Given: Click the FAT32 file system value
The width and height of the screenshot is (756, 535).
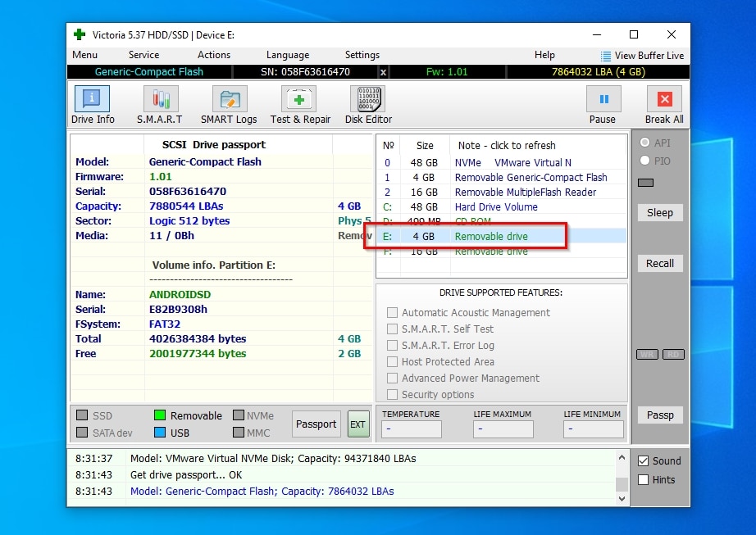Looking at the screenshot, I should click(x=165, y=324).
